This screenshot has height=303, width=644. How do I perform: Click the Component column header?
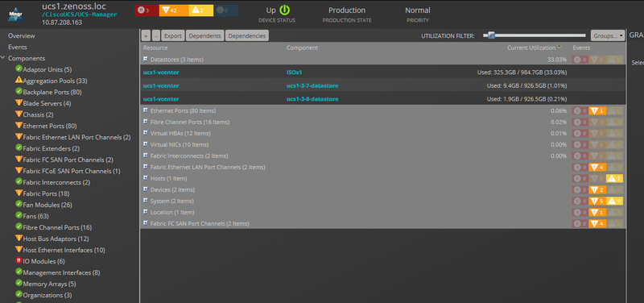pyautogui.click(x=302, y=48)
